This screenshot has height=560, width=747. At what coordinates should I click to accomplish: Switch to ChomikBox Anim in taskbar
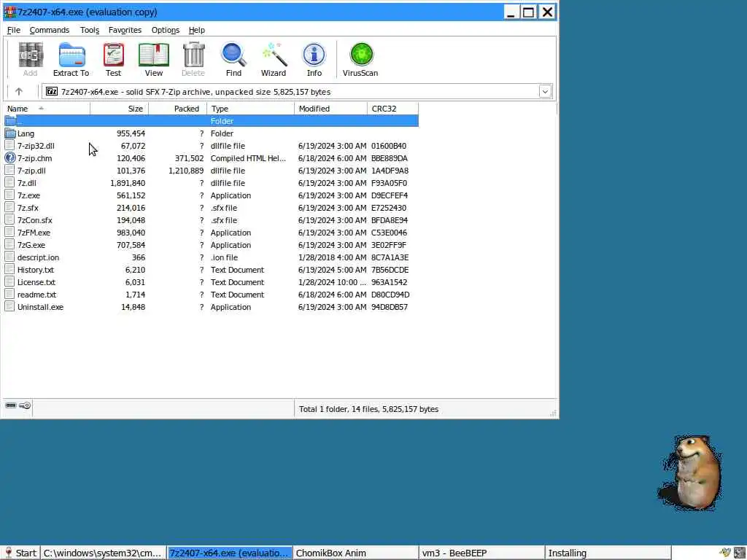(x=355, y=553)
